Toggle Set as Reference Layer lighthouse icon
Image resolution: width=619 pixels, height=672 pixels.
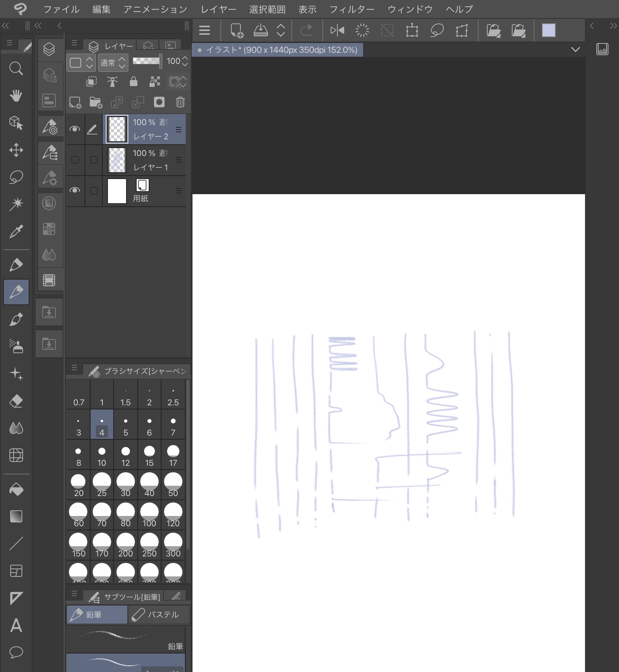click(112, 82)
